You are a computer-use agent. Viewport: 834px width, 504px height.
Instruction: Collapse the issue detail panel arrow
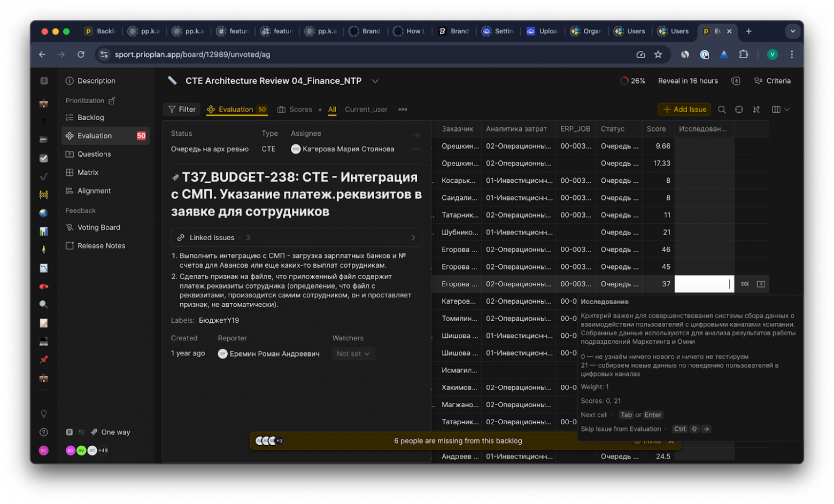416,135
